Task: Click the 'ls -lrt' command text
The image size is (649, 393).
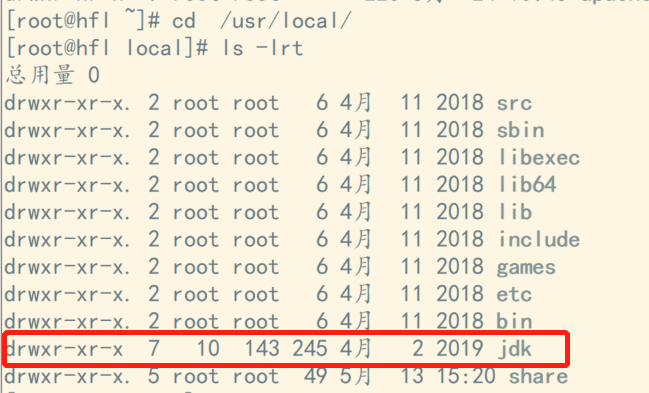Action: click(x=263, y=48)
